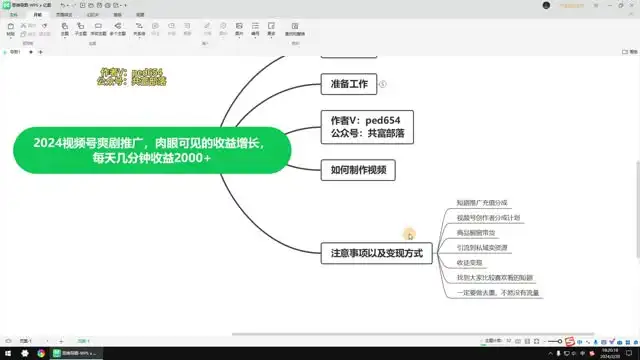Add a new document tab with plus
The width and height of the screenshot is (640, 360).
(x=40, y=52)
